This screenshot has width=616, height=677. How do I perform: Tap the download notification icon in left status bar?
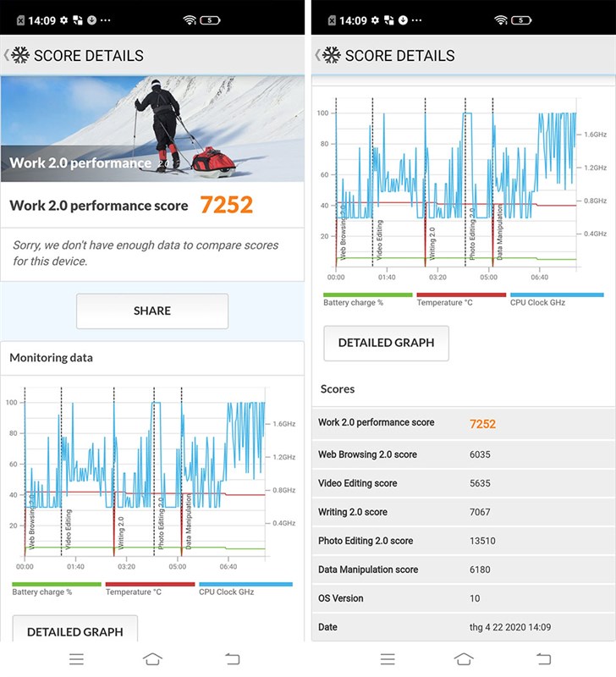91,19
